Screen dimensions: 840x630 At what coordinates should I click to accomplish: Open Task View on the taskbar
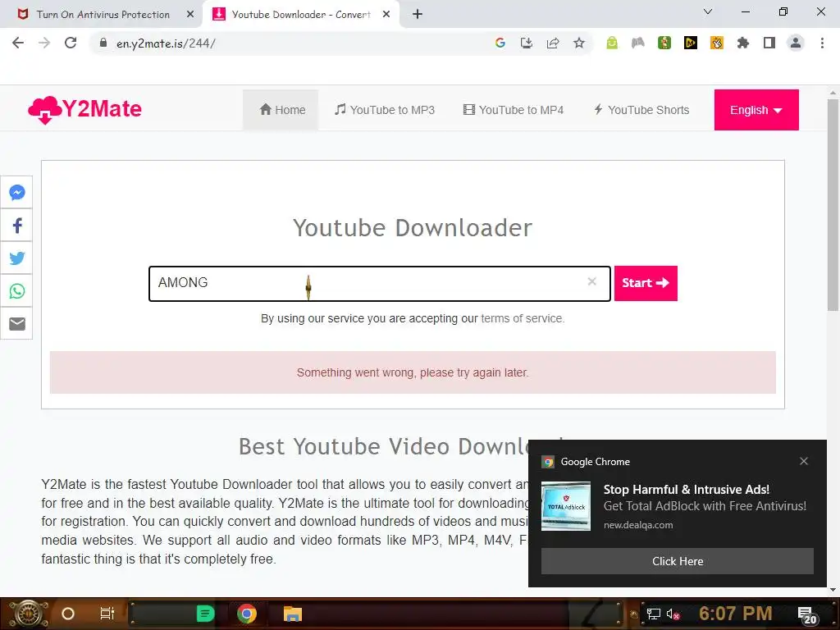pyautogui.click(x=107, y=614)
